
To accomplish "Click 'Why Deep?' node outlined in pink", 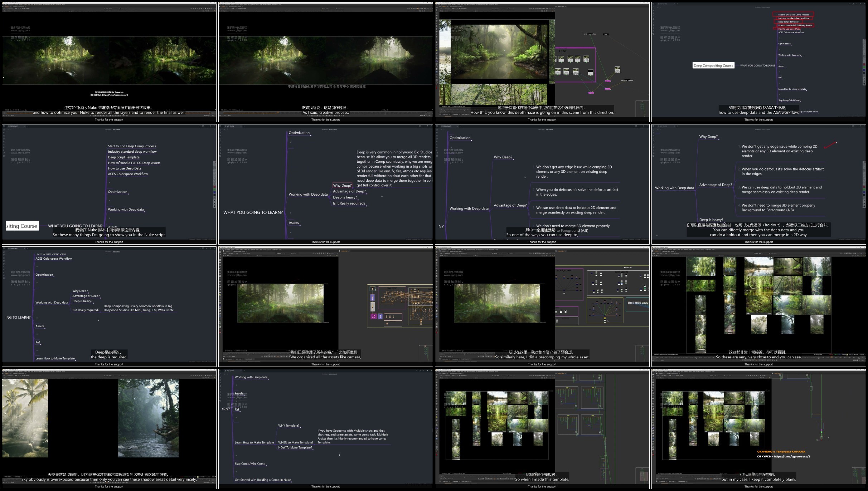I will pos(342,185).
